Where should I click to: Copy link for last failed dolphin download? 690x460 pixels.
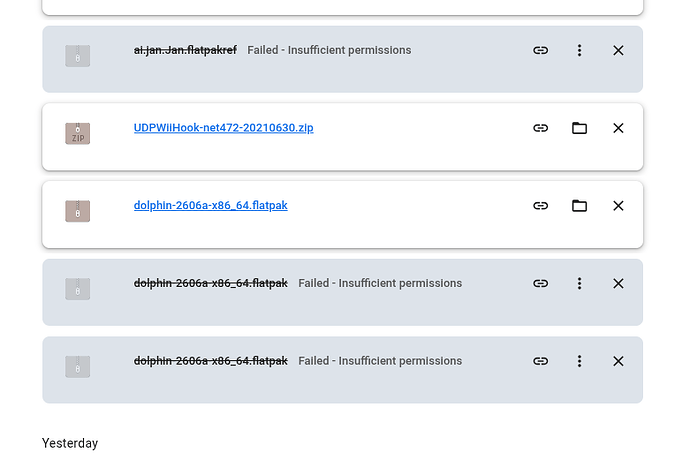[x=540, y=361]
